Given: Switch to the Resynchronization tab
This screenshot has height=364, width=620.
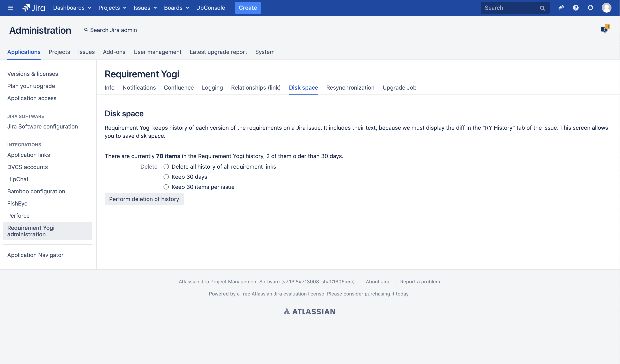Looking at the screenshot, I should (x=350, y=88).
